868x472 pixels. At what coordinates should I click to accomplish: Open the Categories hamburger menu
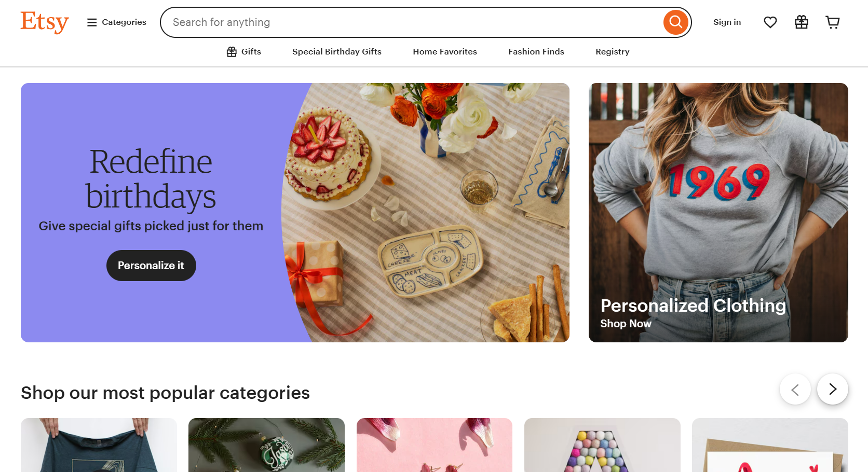116,22
